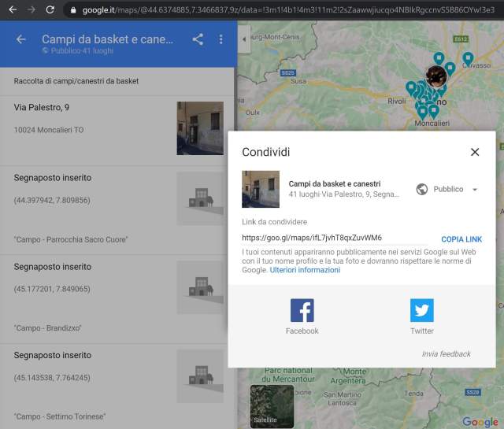Open the Ulteriori informazioni link
504x429 pixels.
click(305, 270)
